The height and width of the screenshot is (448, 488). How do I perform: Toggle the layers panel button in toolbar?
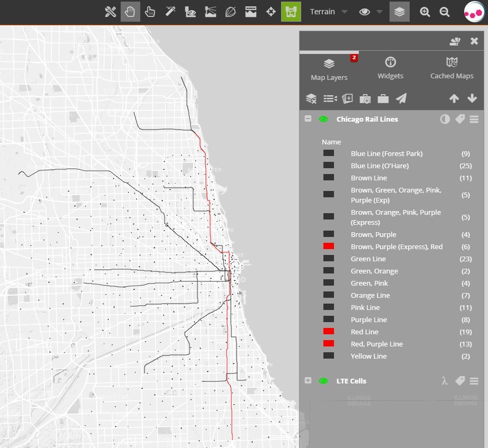pyautogui.click(x=400, y=12)
